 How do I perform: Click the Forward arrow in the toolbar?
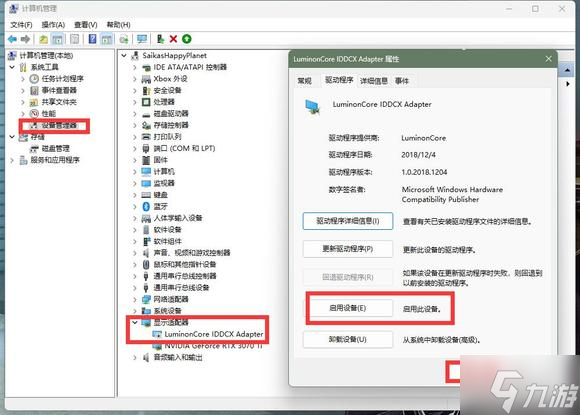pyautogui.click(x=26, y=39)
